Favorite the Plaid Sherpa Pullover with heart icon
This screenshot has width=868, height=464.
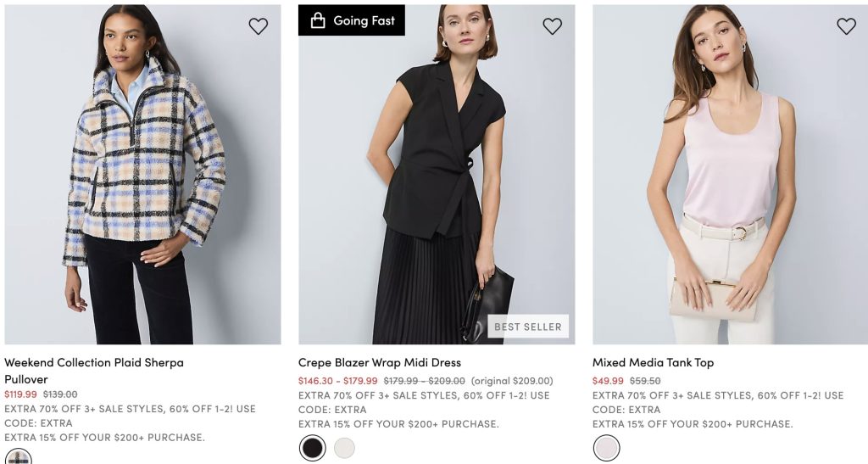click(x=259, y=26)
